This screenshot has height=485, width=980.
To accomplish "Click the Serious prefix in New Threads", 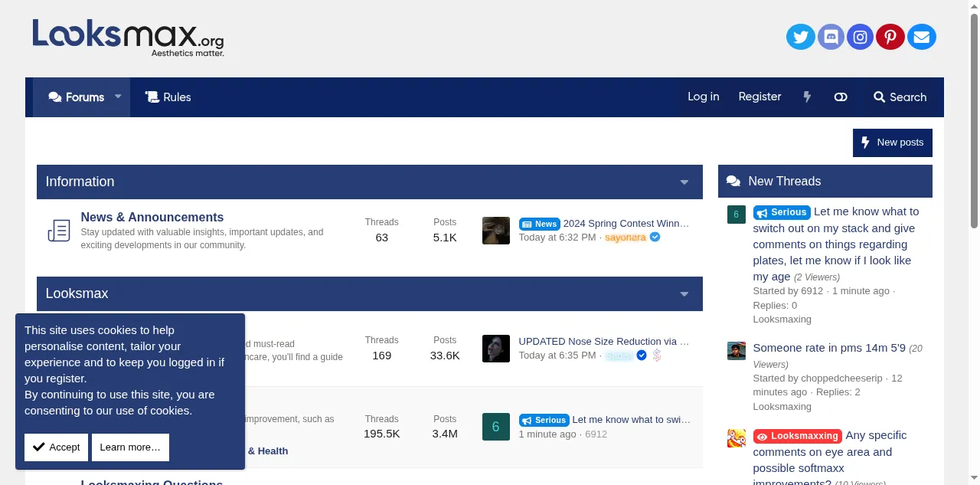I will click(x=782, y=212).
